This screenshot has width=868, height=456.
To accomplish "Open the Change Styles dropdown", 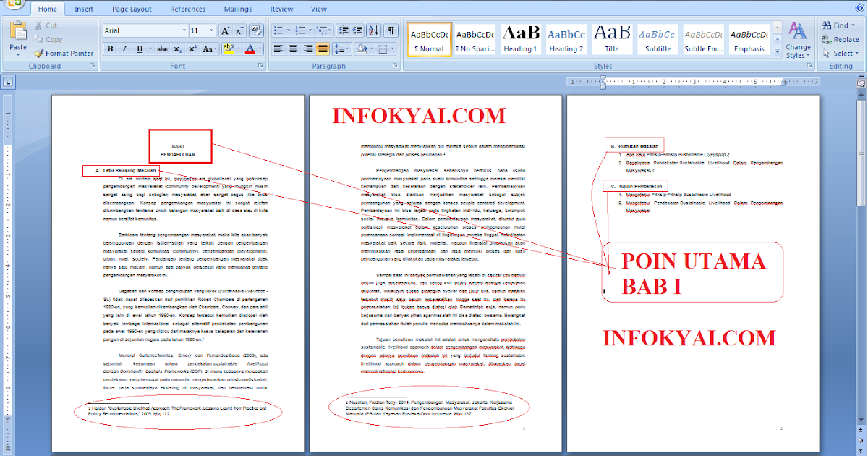I will [x=798, y=41].
